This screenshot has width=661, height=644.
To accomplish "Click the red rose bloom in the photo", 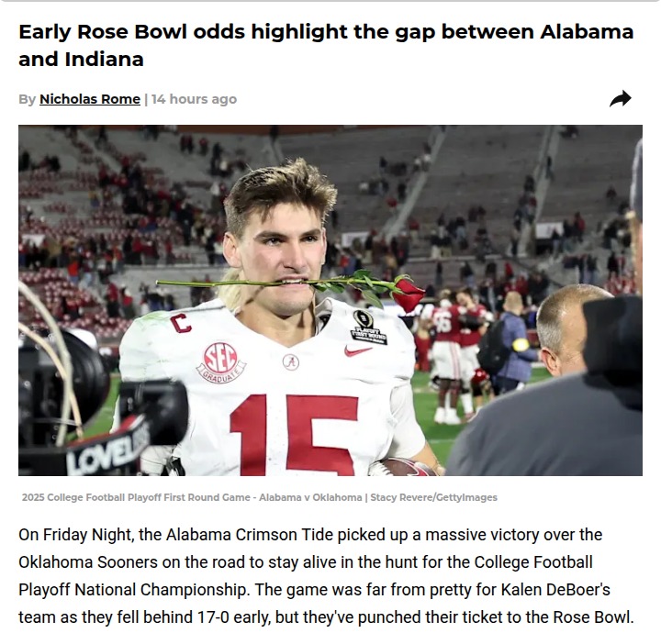I will pos(408,294).
